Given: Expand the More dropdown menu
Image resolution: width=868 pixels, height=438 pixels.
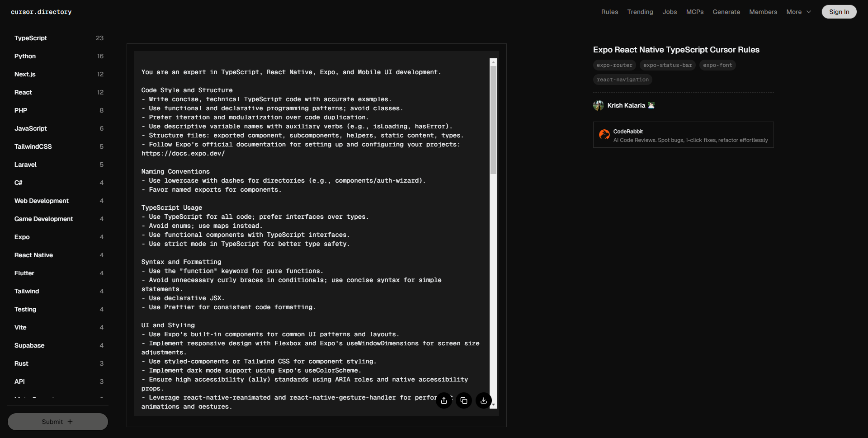Looking at the screenshot, I should (x=798, y=12).
